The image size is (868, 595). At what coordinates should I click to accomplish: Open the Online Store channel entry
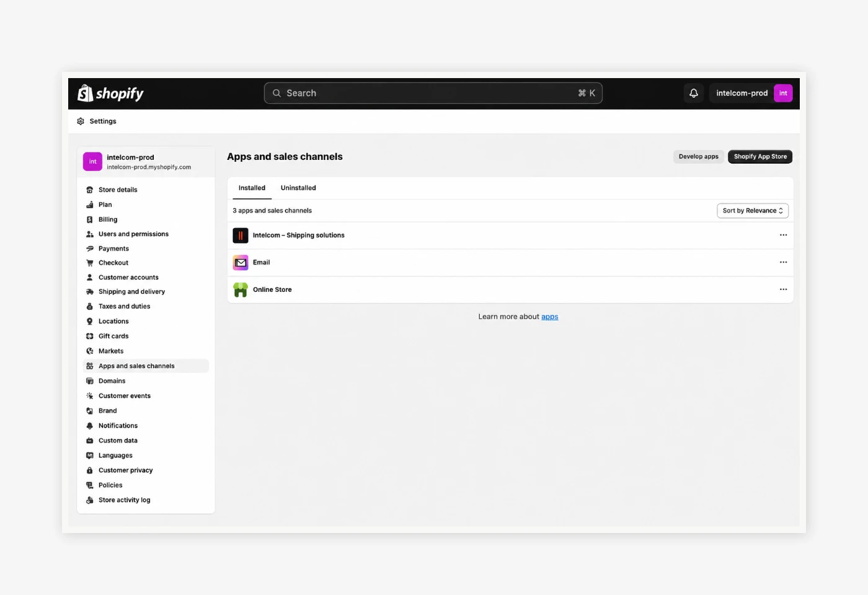[510, 289]
